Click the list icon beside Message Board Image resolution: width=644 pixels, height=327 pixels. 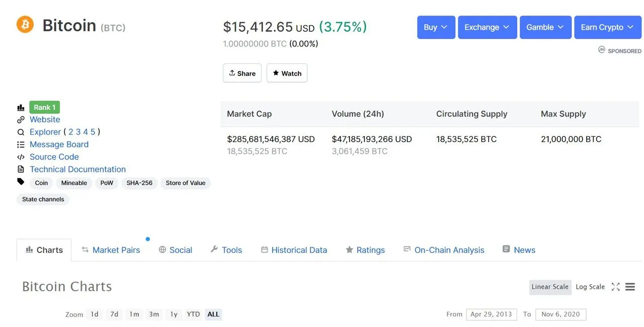coord(21,145)
